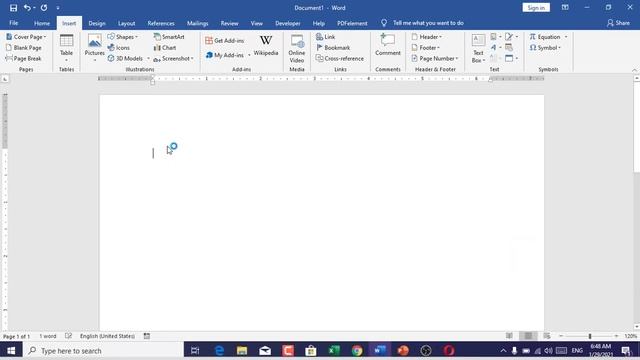Viewport: 640px width, 360px height.
Task: Insert 3D Models
Action: coord(126,58)
